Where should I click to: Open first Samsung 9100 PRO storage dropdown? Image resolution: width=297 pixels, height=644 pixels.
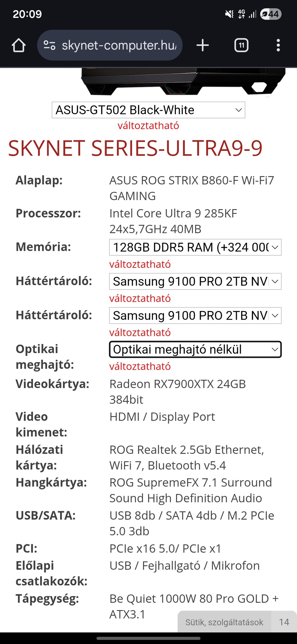[195, 281]
